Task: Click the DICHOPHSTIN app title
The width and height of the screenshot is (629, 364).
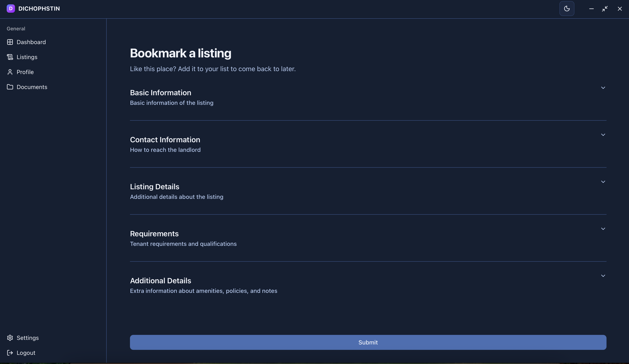Action: coord(39,9)
